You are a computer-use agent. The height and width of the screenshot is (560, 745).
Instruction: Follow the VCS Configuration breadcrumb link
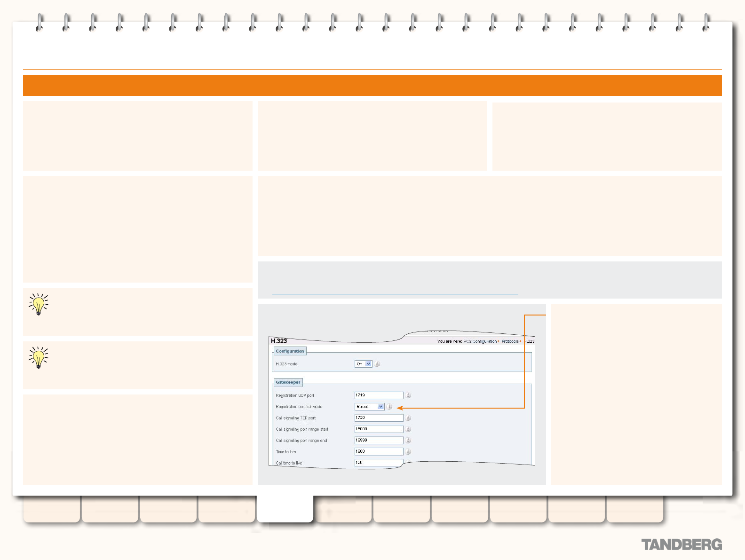coord(480,341)
